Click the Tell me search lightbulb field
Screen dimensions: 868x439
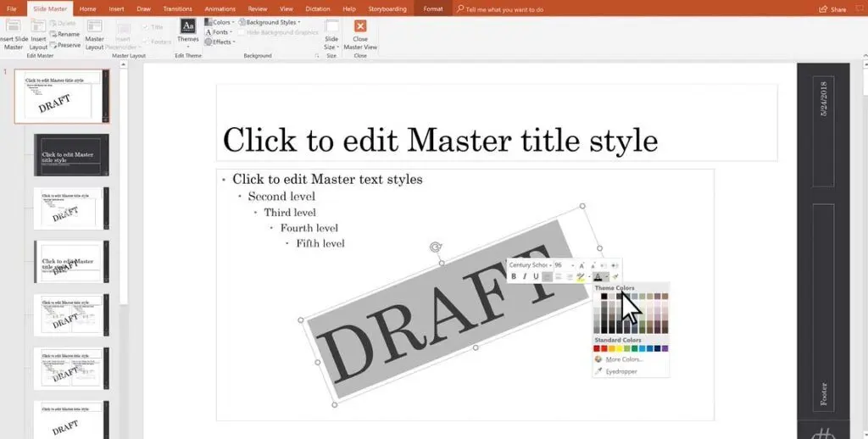pyautogui.click(x=499, y=8)
